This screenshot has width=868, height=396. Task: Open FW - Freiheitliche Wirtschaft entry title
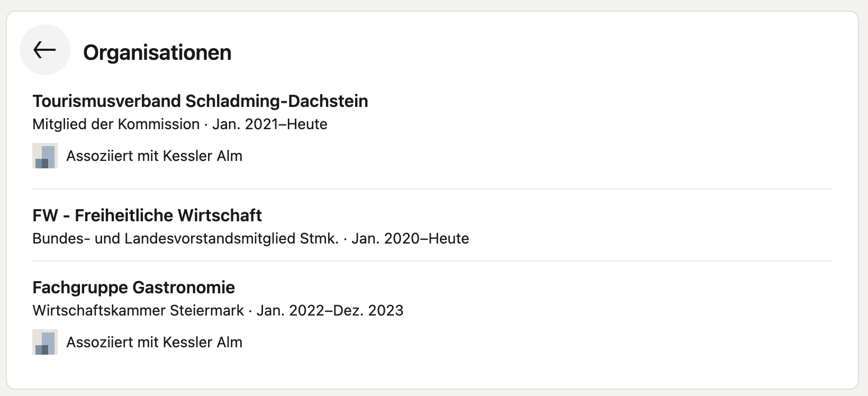click(147, 215)
